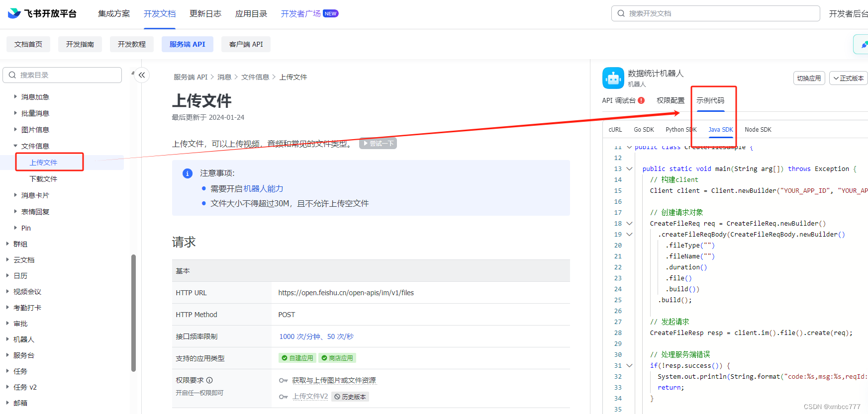Viewport: 868px width, 414px height.
Task: Click the key icon beside 上传文件V2
Action: click(x=283, y=397)
